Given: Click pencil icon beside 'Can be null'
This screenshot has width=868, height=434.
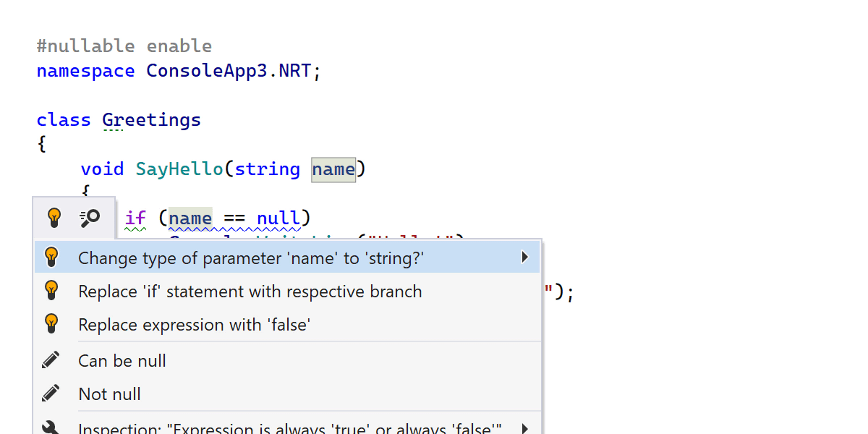Looking at the screenshot, I should coord(51,359).
